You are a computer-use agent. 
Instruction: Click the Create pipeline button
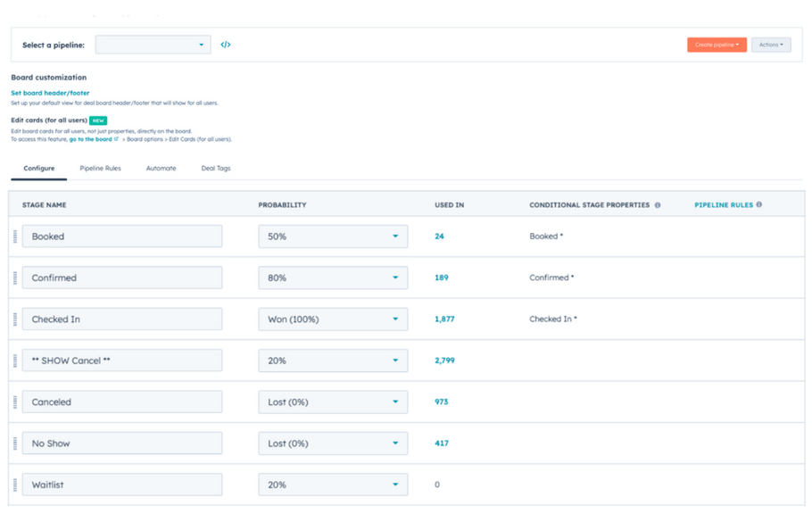point(717,44)
